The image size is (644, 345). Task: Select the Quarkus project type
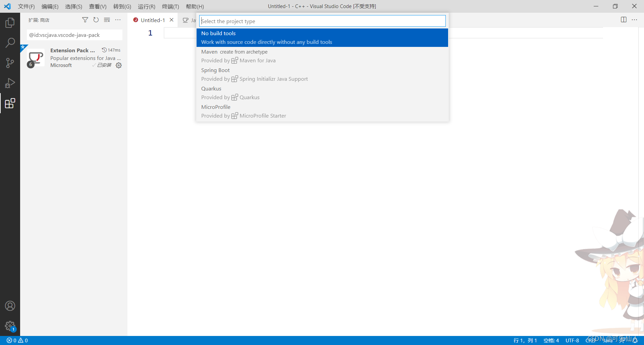[322, 93]
